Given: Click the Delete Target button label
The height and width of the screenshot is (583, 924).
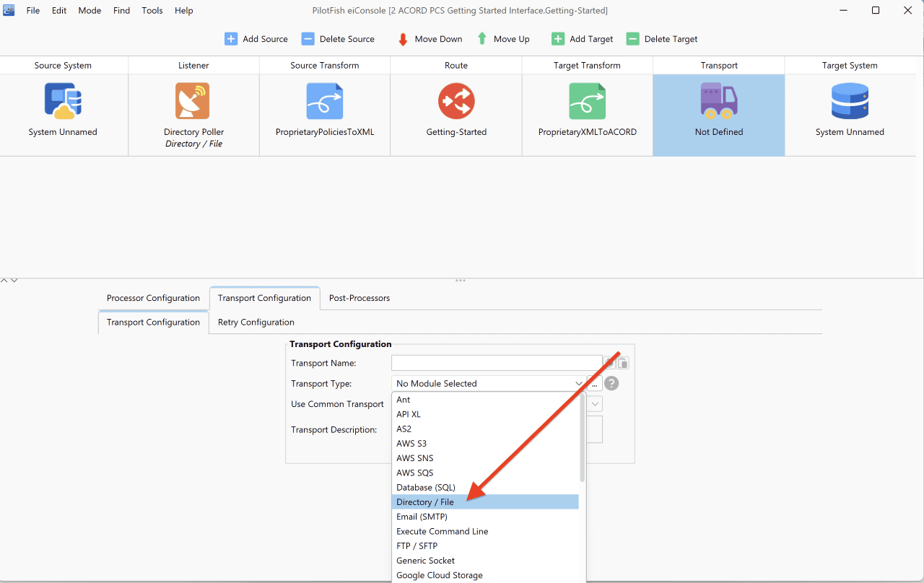Looking at the screenshot, I should coord(671,39).
